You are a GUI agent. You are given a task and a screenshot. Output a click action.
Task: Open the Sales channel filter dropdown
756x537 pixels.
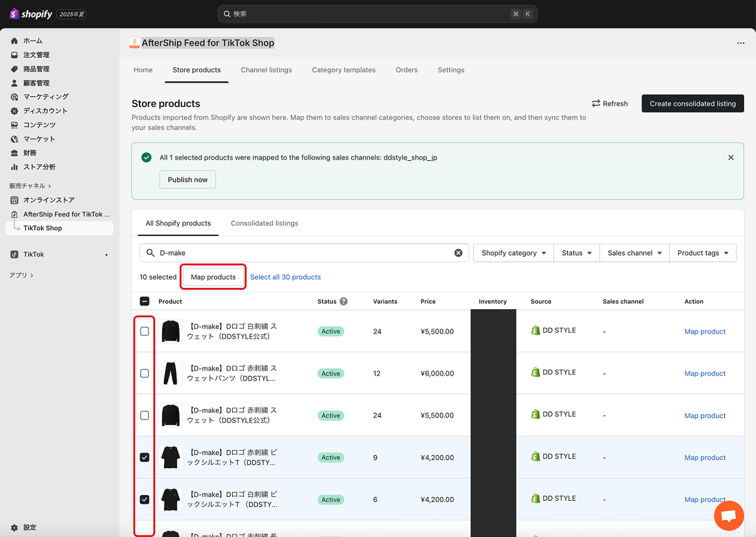(634, 253)
